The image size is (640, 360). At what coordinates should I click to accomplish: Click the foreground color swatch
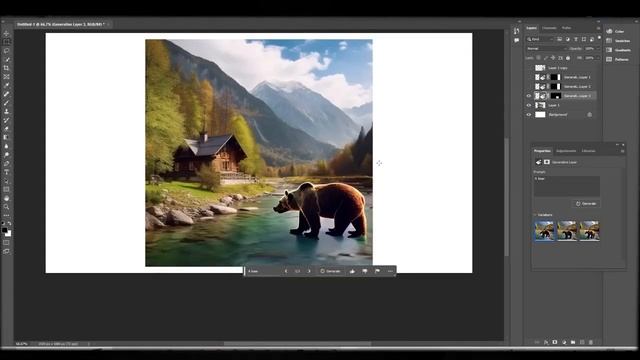point(4,230)
